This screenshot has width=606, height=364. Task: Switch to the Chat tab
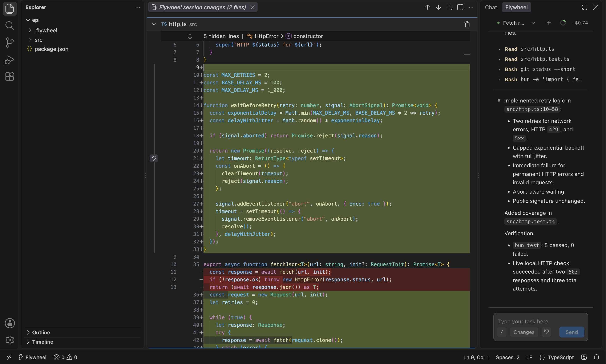[x=491, y=7]
